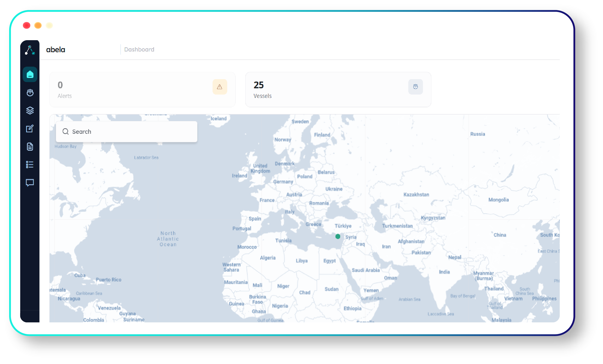Click the Pakistan map label
This screenshot has height=364, width=603.
point(421,253)
